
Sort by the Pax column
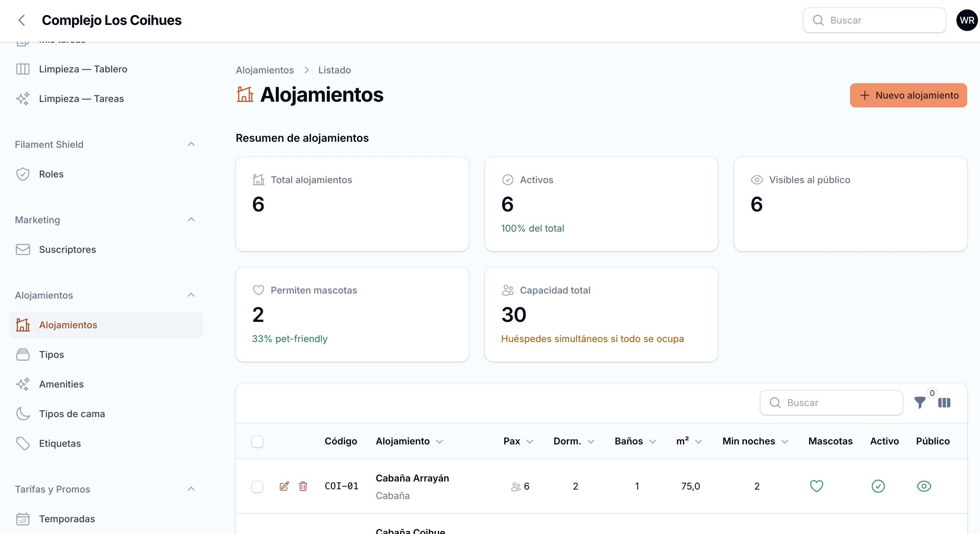coord(518,441)
